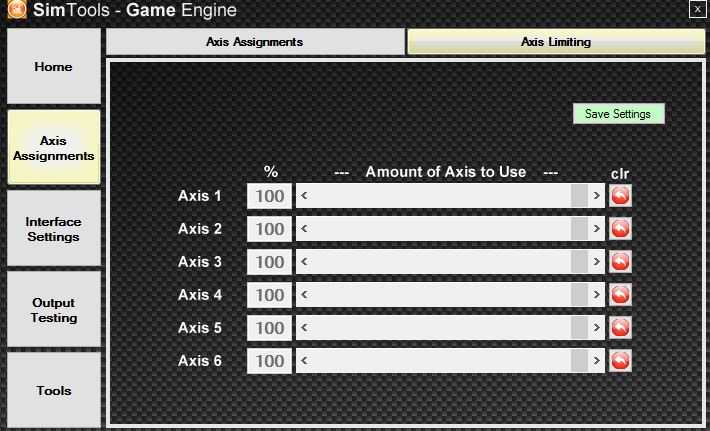This screenshot has height=431, width=710.
Task: Reset Axis 6 with its red clr icon
Action: tap(620, 361)
